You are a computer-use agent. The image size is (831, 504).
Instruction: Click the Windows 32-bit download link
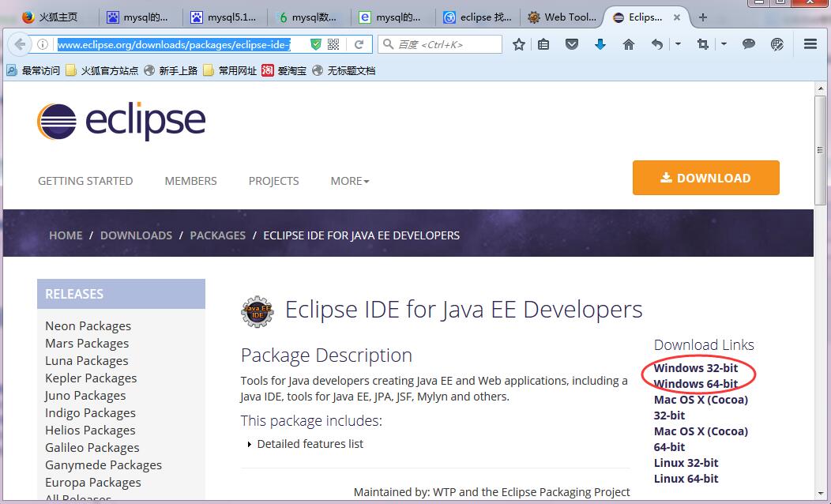[696, 368]
